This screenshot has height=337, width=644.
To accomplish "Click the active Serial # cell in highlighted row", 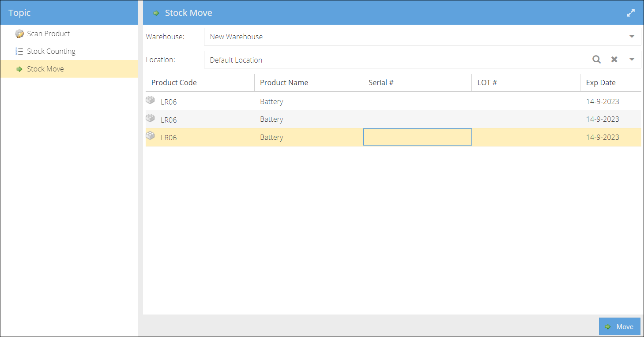I will [x=417, y=137].
